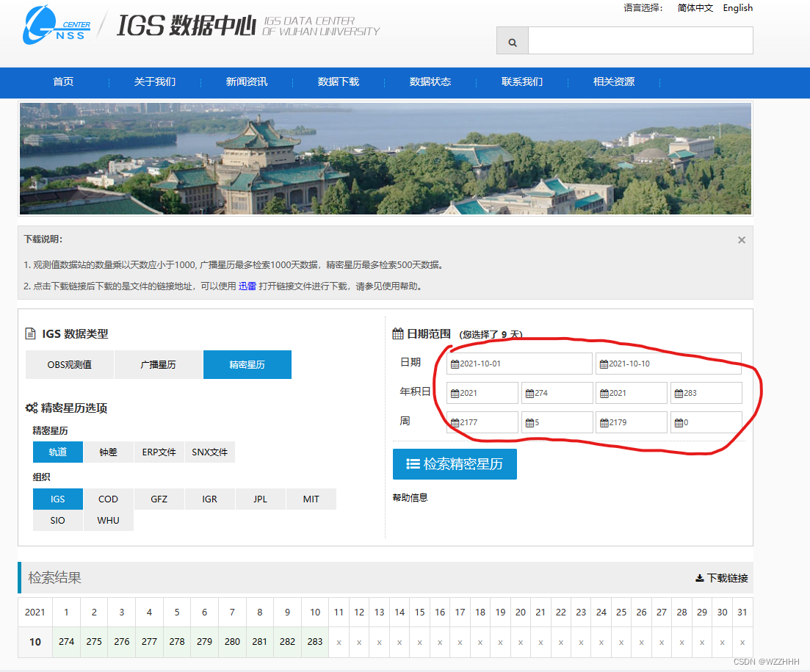Select WHU as the organization
The image size is (810, 672).
(108, 520)
